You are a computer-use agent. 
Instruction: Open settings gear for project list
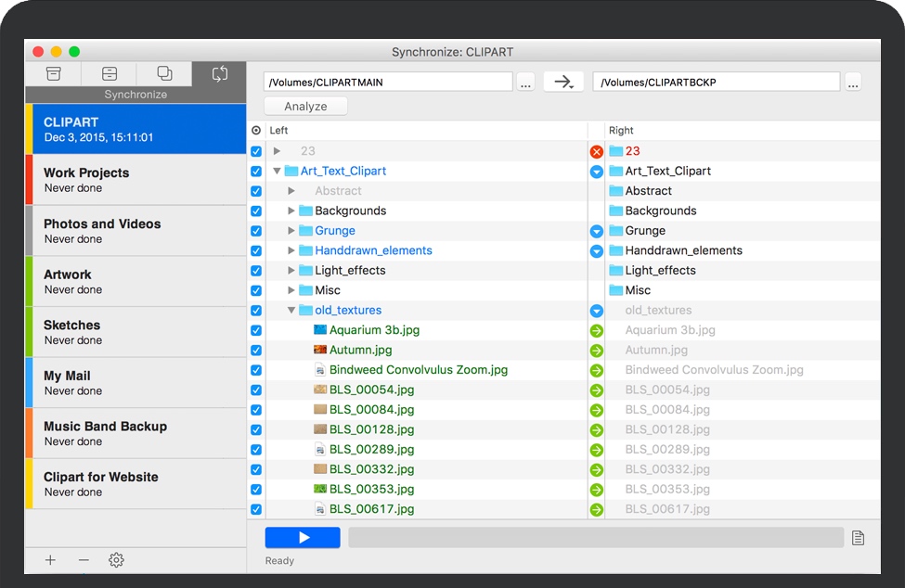pos(116,560)
